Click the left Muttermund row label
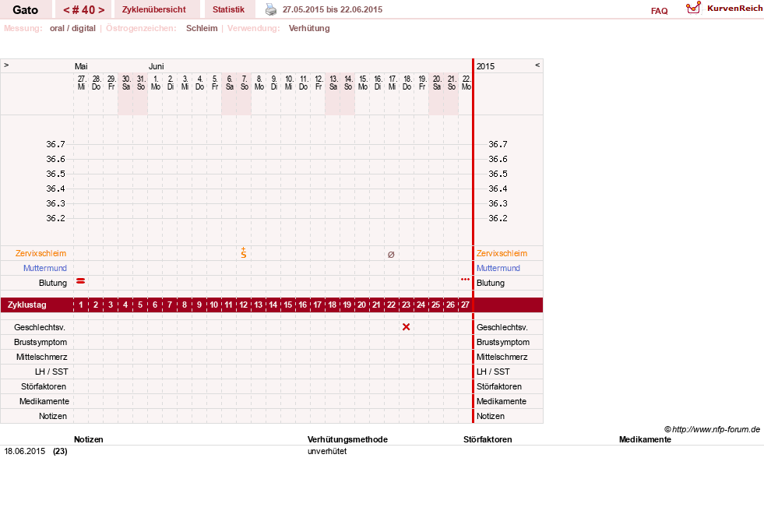764x532 pixels. pyautogui.click(x=45, y=268)
